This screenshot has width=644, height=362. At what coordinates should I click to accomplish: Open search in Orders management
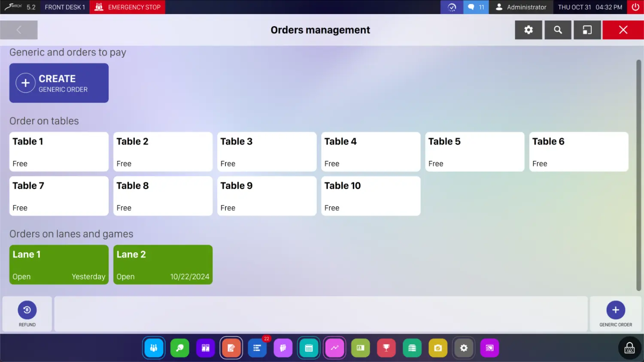click(558, 30)
